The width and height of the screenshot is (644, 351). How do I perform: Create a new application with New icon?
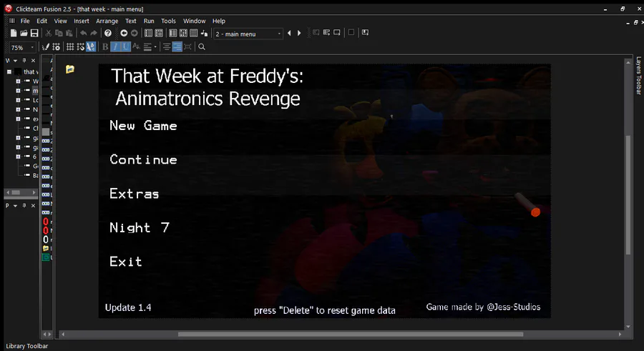coord(14,34)
